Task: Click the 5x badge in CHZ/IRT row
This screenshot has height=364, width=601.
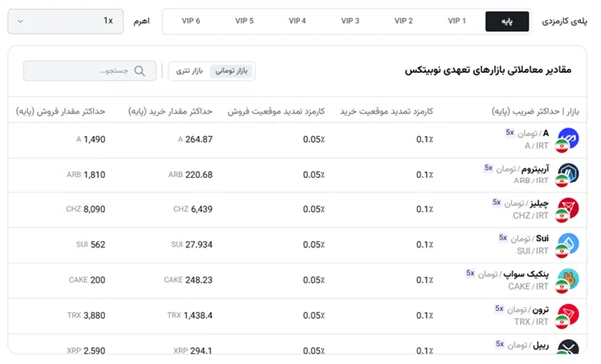Action: (497, 202)
